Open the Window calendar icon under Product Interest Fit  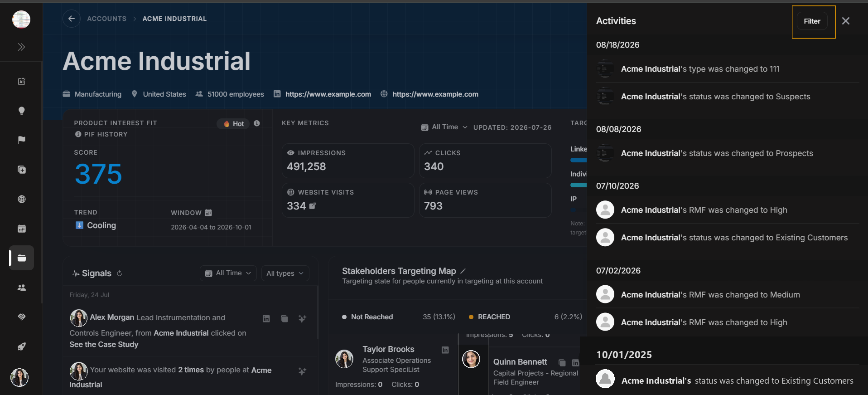[x=208, y=213]
